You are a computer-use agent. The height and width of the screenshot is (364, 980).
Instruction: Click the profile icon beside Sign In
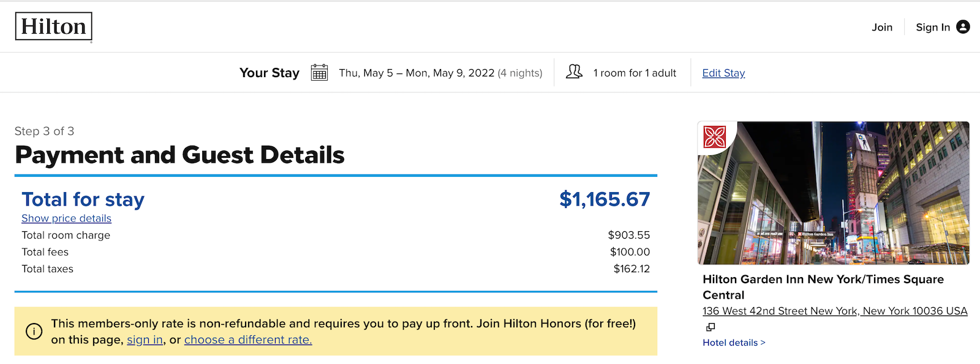click(962, 27)
